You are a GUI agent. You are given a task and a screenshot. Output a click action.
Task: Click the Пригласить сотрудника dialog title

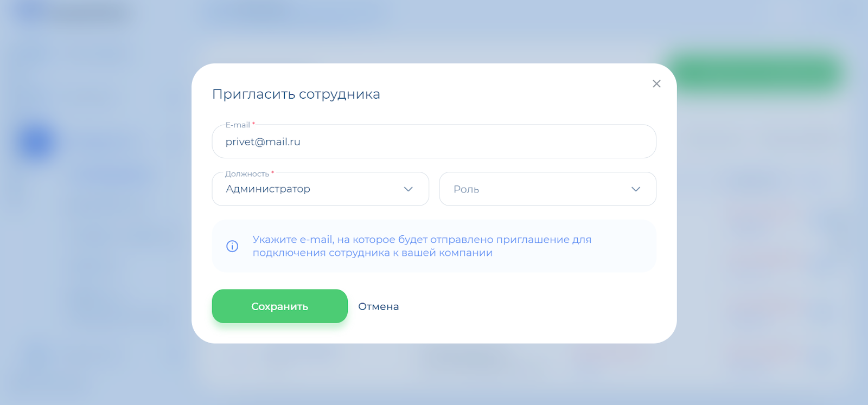click(296, 94)
